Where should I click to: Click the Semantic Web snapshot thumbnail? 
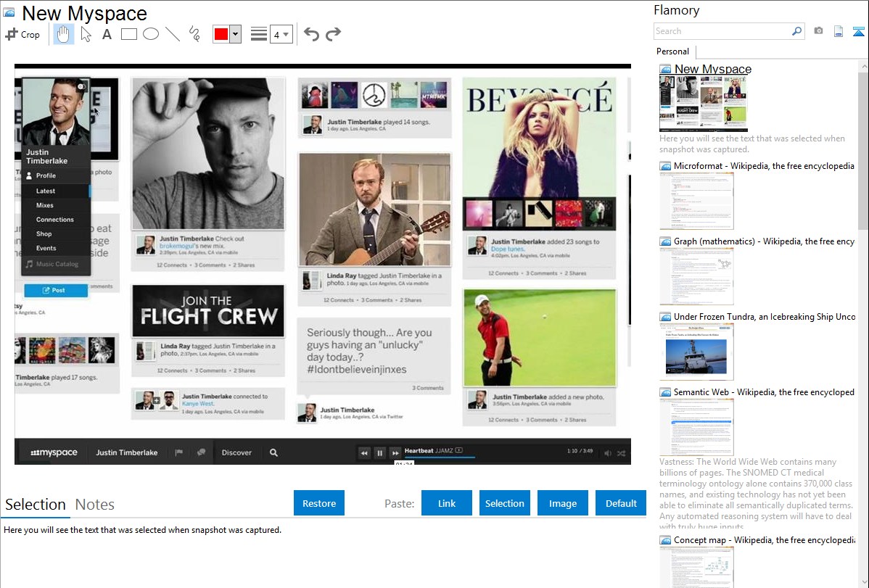[x=696, y=427]
